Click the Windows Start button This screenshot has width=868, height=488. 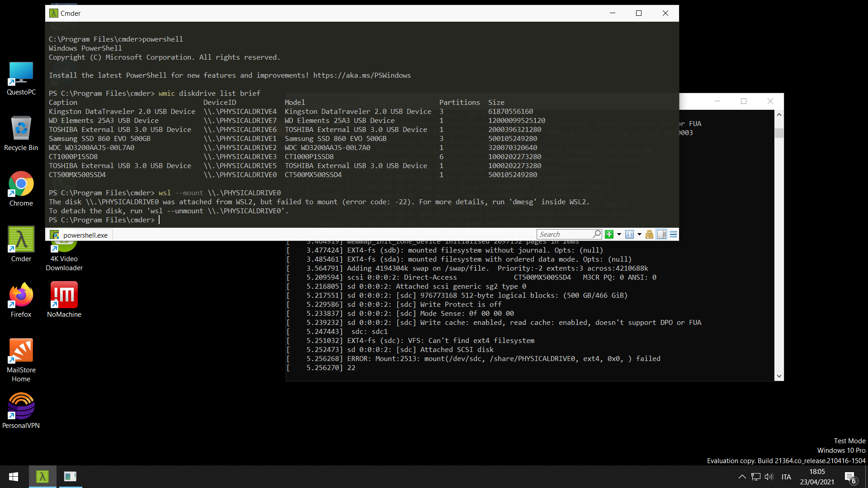click(x=13, y=476)
